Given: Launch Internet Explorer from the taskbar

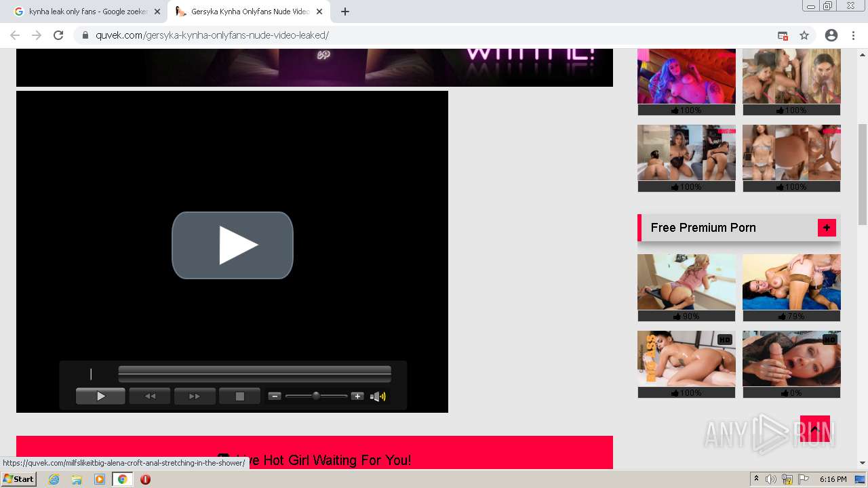Looking at the screenshot, I should 54,479.
